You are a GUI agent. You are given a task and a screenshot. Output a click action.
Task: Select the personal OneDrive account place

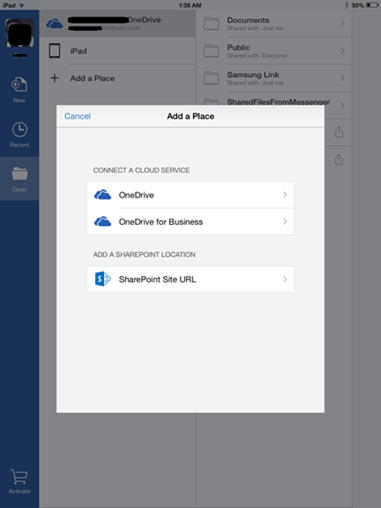click(x=117, y=24)
